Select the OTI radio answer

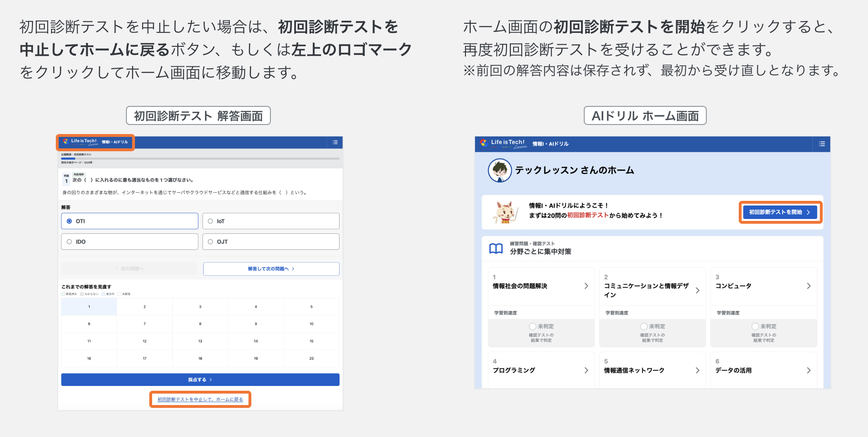click(130, 221)
